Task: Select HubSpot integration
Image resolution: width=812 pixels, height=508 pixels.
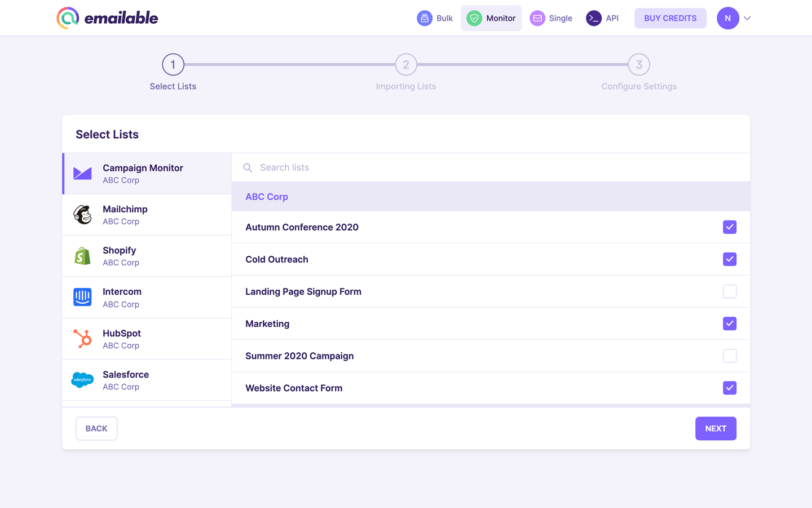Action: click(x=147, y=339)
